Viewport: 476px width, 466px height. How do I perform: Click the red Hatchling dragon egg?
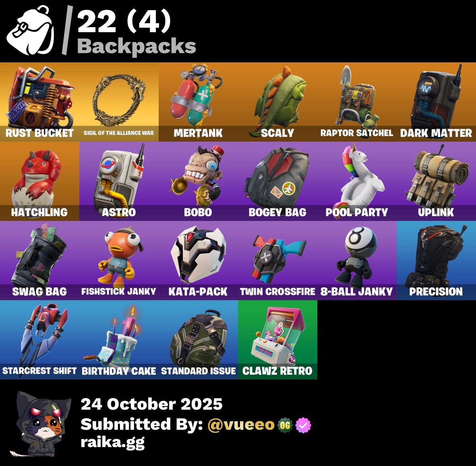pos(39,181)
